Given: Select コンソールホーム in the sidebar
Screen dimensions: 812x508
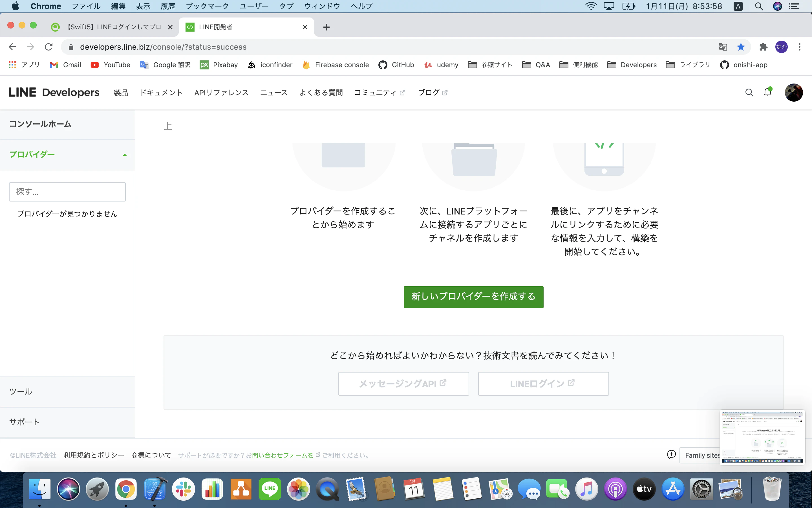Looking at the screenshot, I should pyautogui.click(x=67, y=124).
